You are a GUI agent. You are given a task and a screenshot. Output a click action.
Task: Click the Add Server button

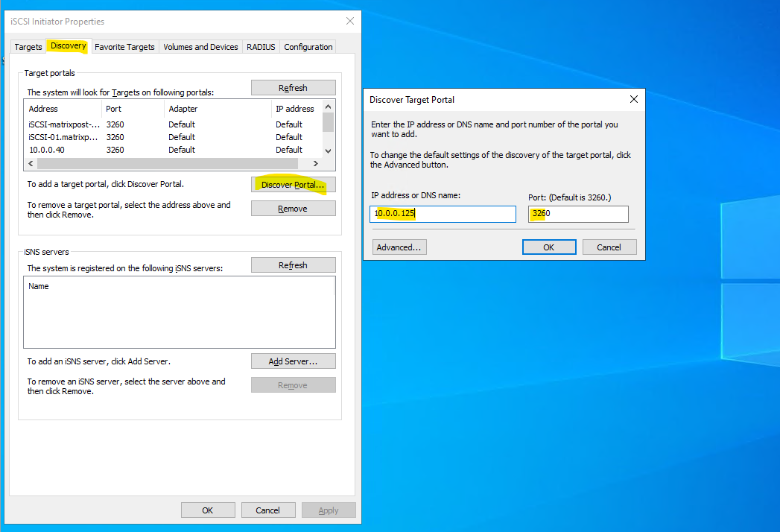tap(293, 361)
